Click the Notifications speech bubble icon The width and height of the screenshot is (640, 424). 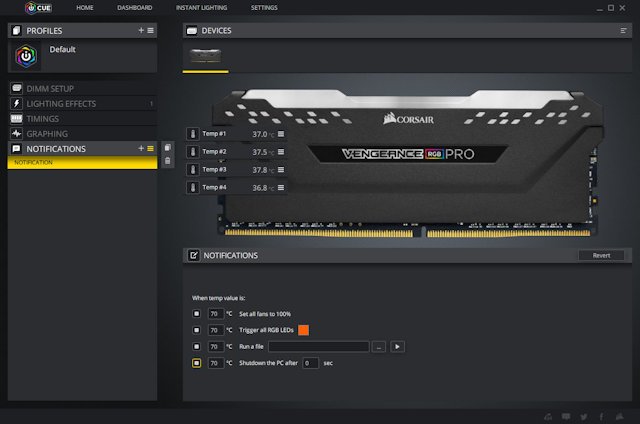pos(16,149)
